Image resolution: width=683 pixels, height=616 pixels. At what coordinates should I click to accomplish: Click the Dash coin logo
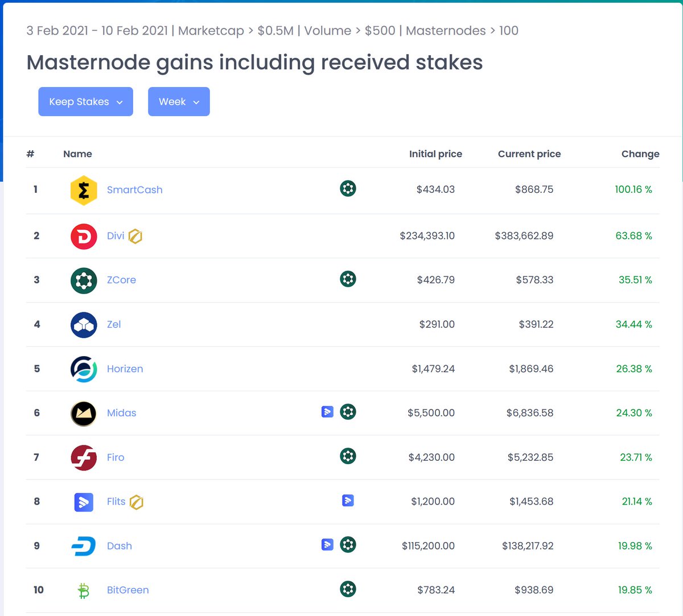click(x=84, y=546)
